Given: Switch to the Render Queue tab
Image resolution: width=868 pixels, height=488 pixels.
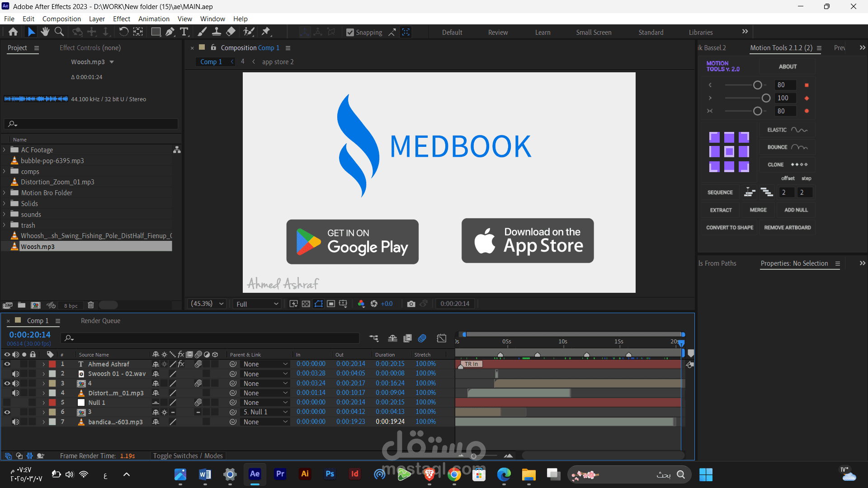Looking at the screenshot, I should point(100,321).
